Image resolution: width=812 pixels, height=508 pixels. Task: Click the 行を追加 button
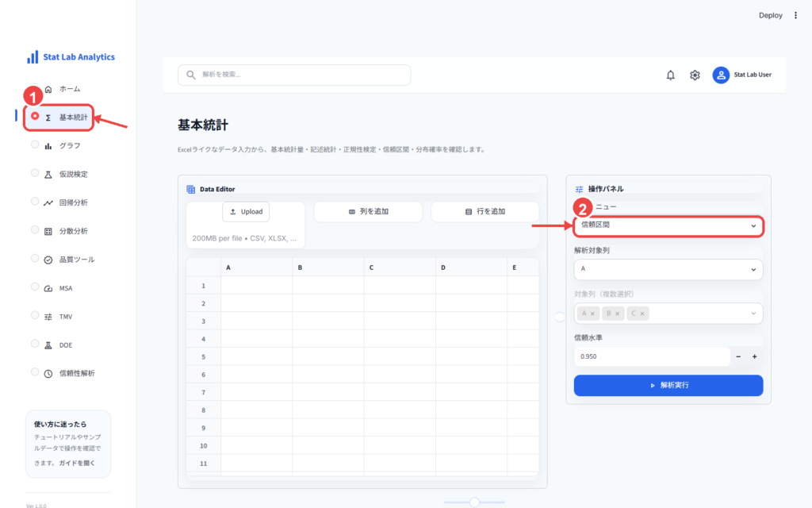click(485, 211)
